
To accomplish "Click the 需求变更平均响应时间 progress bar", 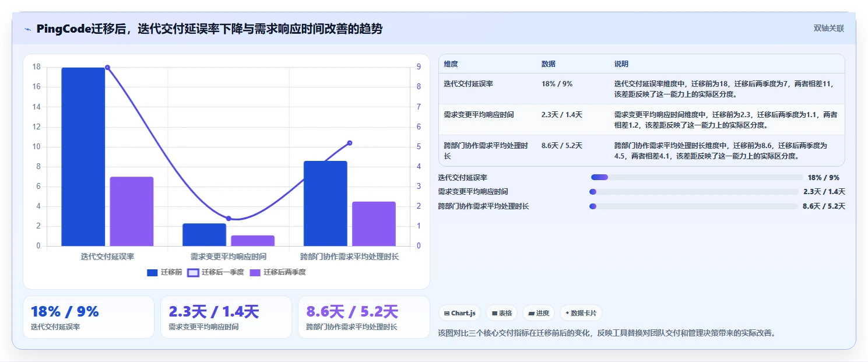I will click(x=694, y=192).
